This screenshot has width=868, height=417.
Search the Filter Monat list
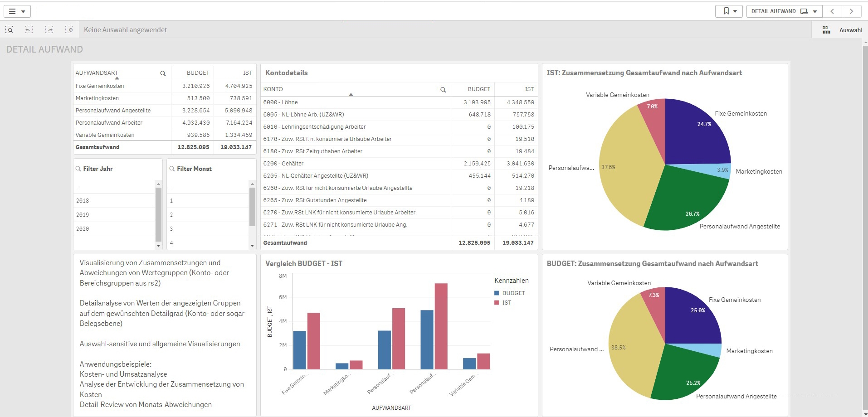click(172, 169)
